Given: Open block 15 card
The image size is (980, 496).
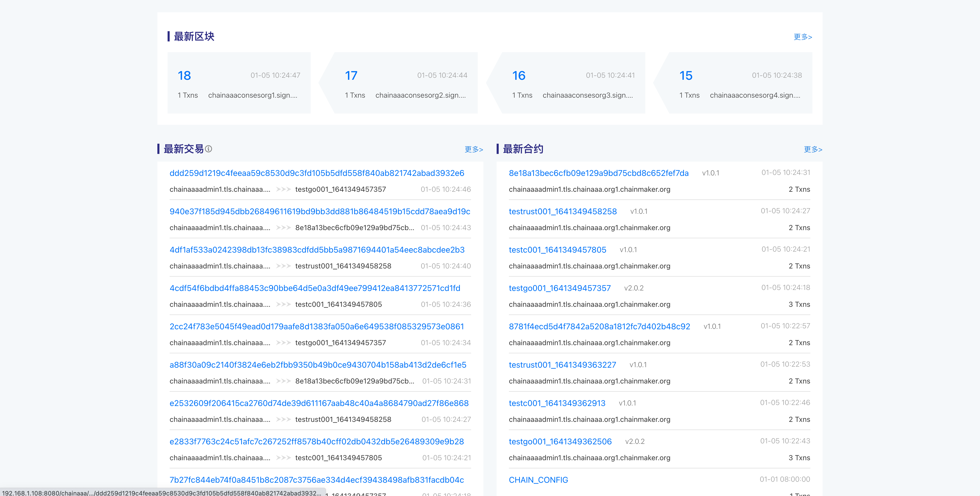Looking at the screenshot, I should click(733, 83).
